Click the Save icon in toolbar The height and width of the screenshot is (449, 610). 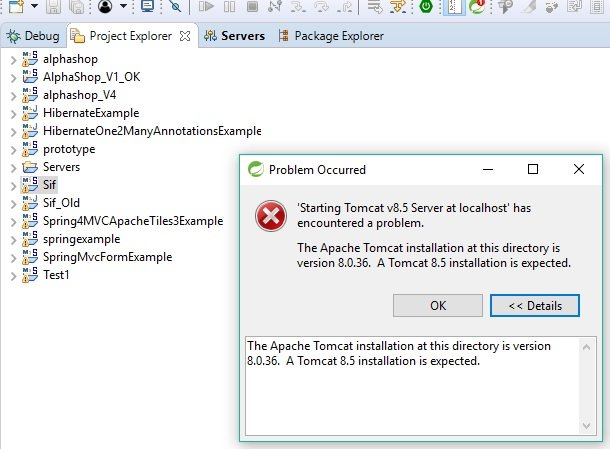click(54, 7)
